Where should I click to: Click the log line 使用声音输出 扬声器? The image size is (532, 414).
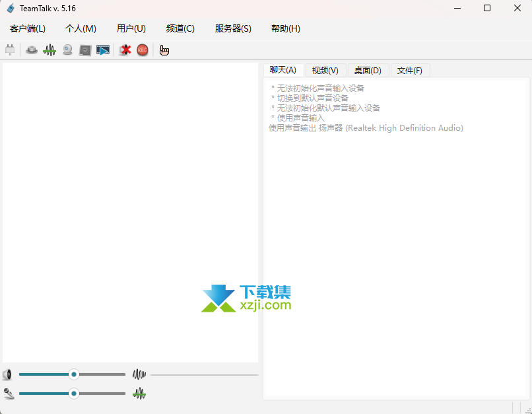click(366, 128)
